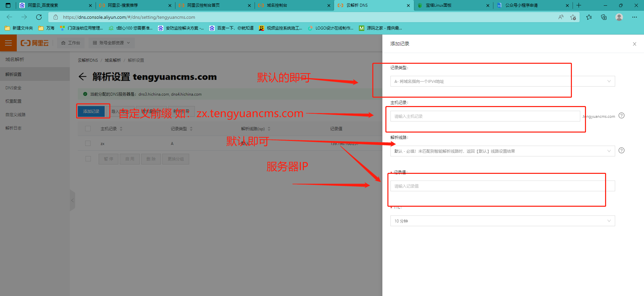Expand 账号全部资源 dropdown
Screen dimensions: 644x296
111,43
